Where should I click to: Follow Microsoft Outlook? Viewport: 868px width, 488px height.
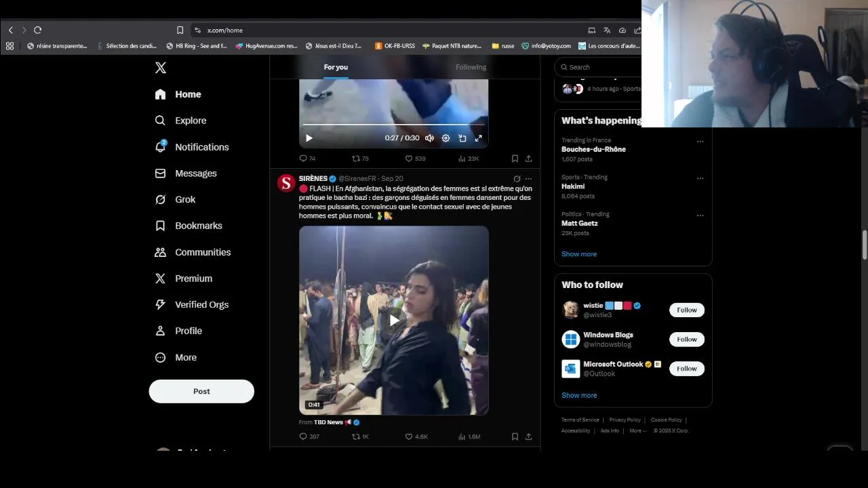pos(686,369)
